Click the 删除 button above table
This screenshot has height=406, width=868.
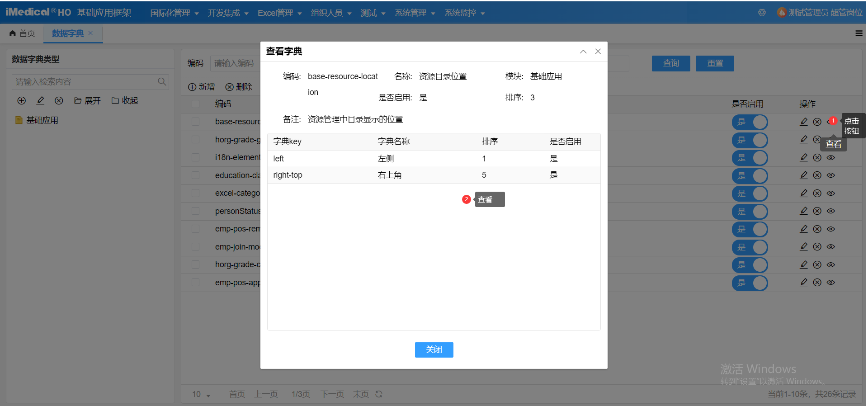[239, 87]
